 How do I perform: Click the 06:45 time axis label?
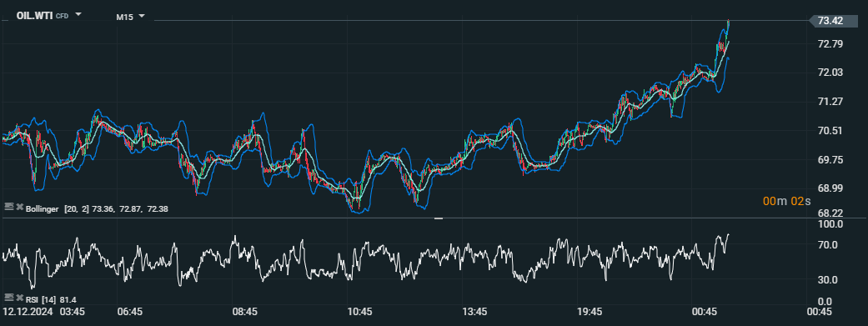130,312
